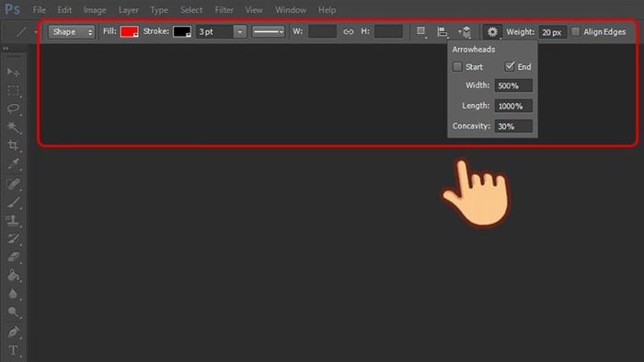Screen dimensions: 644x362
Task: Select the Move tool
Action: pos(13,73)
